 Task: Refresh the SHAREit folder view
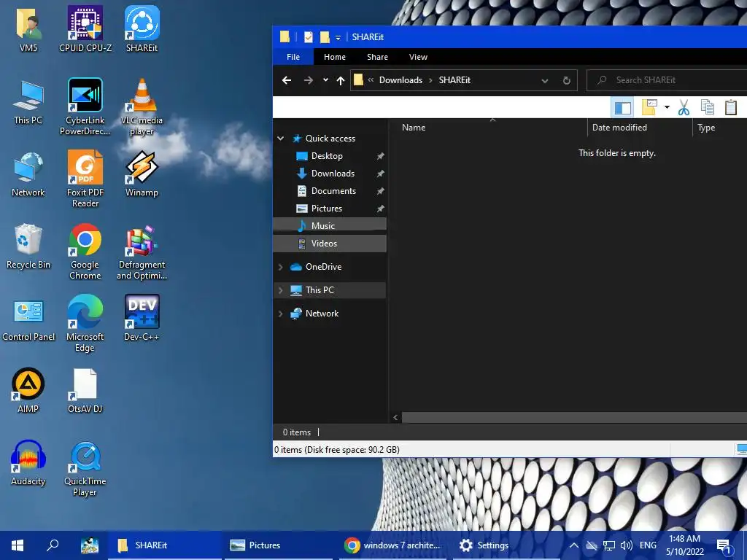tap(566, 80)
